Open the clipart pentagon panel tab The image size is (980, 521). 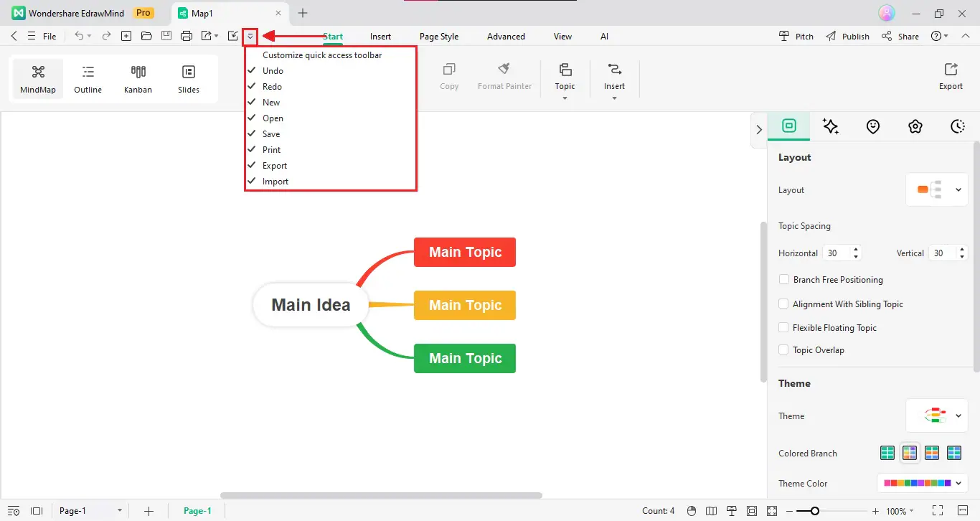coord(915,126)
